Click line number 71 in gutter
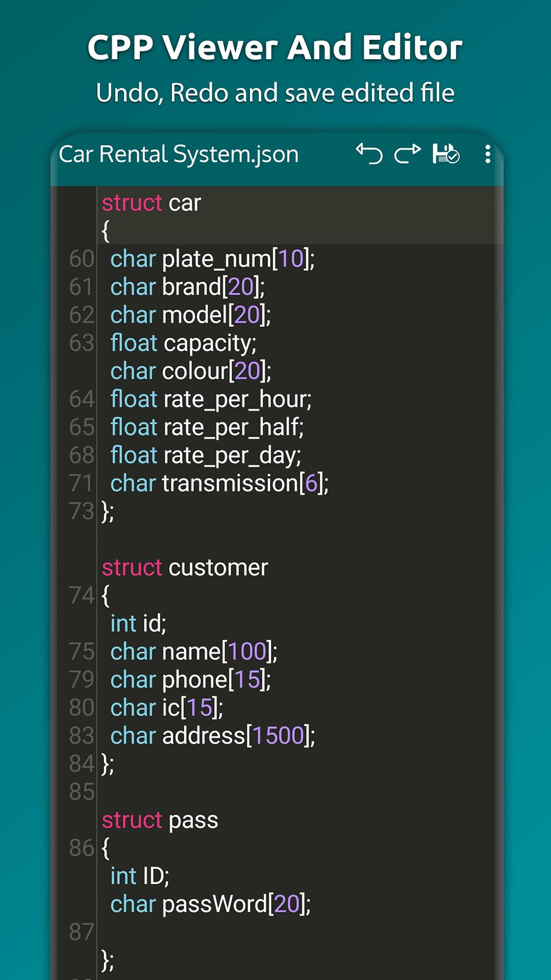The width and height of the screenshot is (551, 980). (82, 483)
